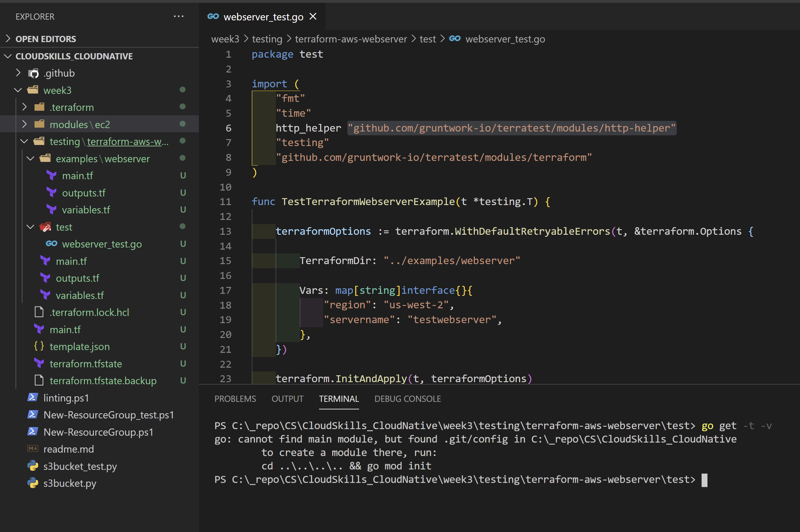The image size is (800, 532).
Task: Switch to the OUTPUT panel tab
Action: (x=287, y=399)
